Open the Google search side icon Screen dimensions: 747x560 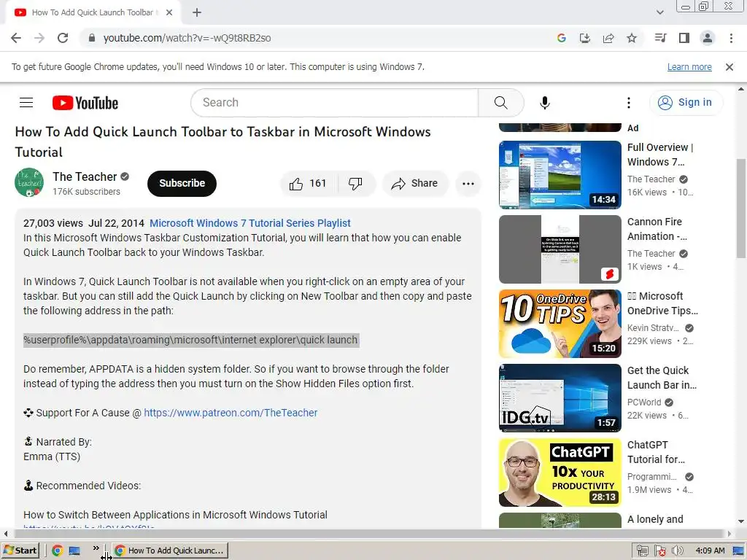[562, 38]
